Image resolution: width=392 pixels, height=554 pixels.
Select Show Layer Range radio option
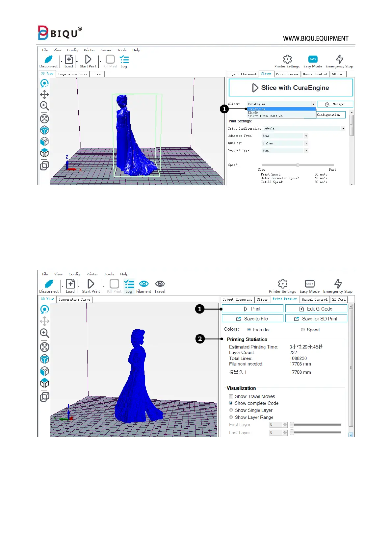(231, 417)
